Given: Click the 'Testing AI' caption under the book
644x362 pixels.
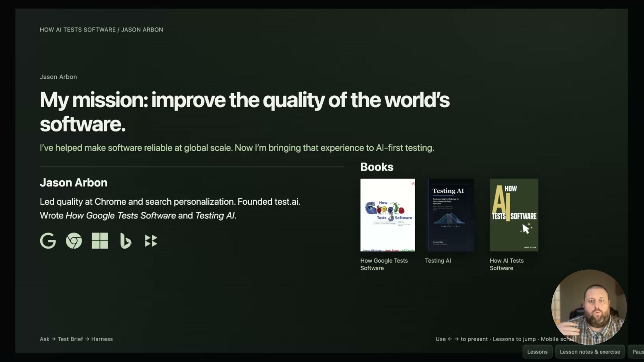Looking at the screenshot, I should point(438,260).
